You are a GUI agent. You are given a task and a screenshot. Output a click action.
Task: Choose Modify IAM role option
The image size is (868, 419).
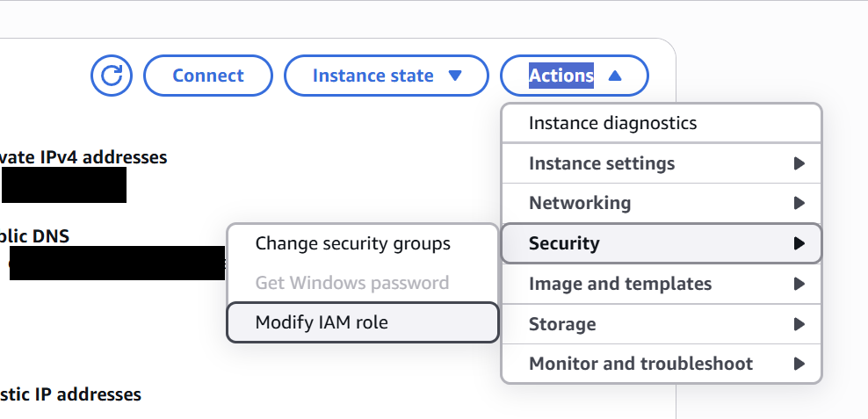(363, 322)
